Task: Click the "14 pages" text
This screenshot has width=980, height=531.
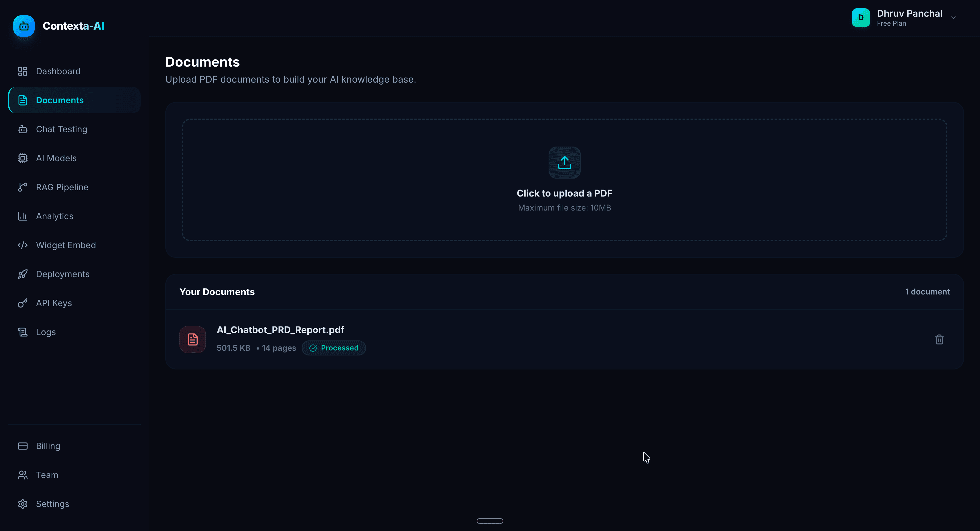Action: click(x=279, y=348)
